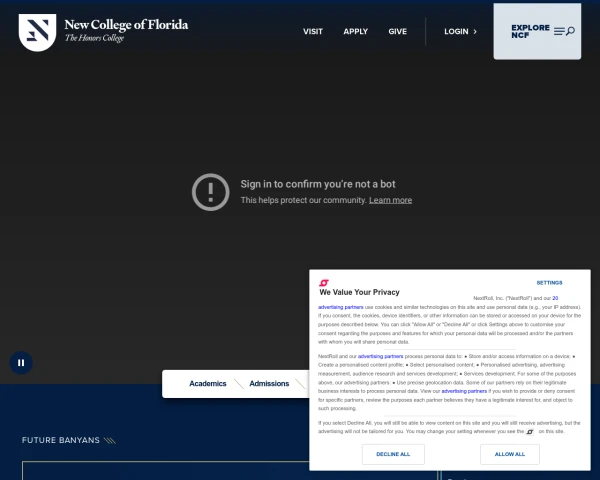Viewport: 600px width, 480px height.
Task: Click 'View our advertising partners' link
Action: tap(464, 391)
